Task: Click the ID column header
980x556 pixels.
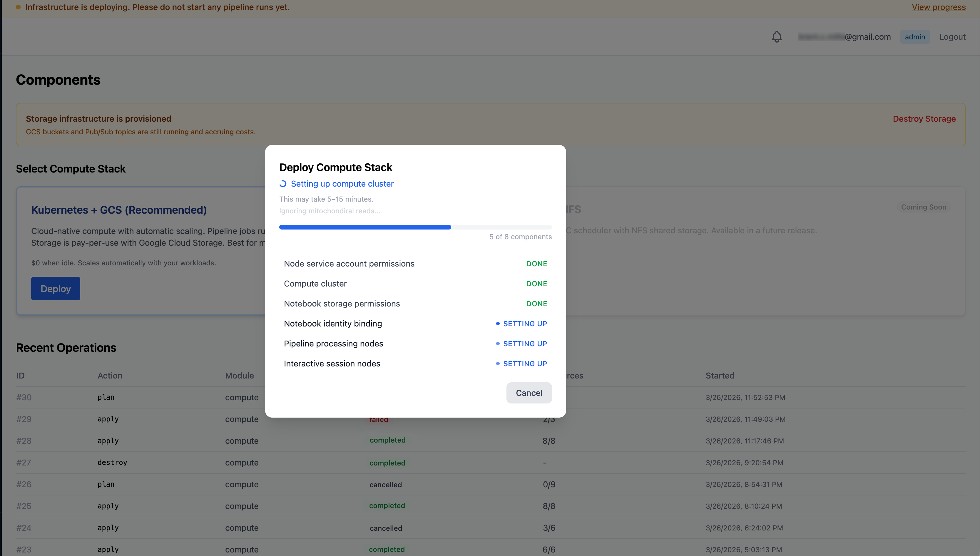Action: click(21, 375)
